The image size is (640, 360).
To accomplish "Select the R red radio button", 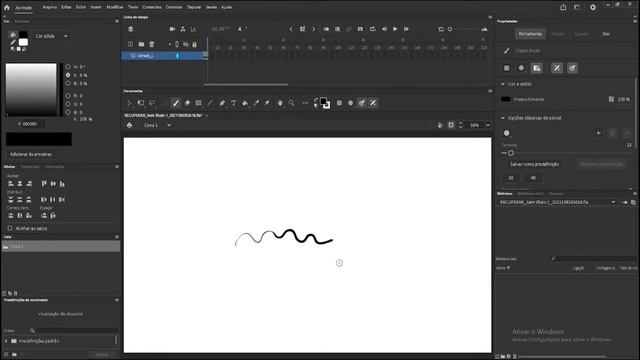I will coord(68,96).
